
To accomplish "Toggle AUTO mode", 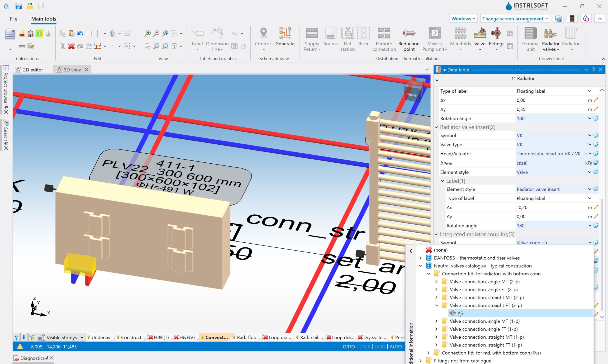I will tap(396, 347).
